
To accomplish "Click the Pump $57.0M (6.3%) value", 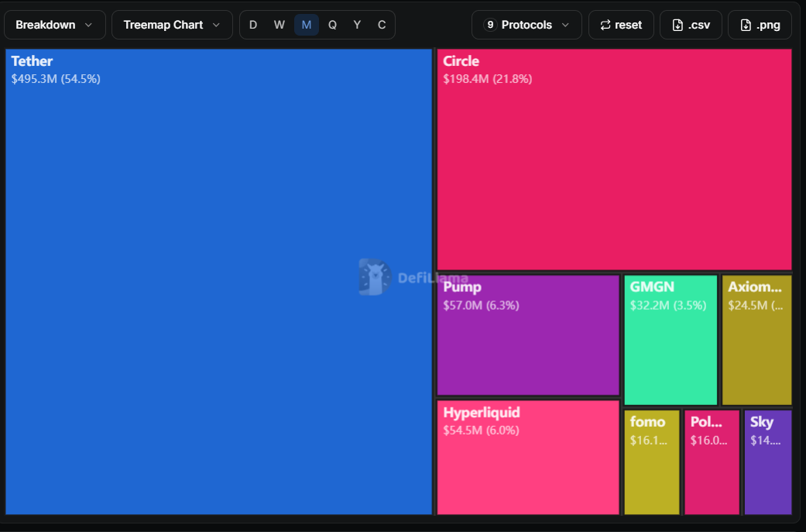I will 481,305.
